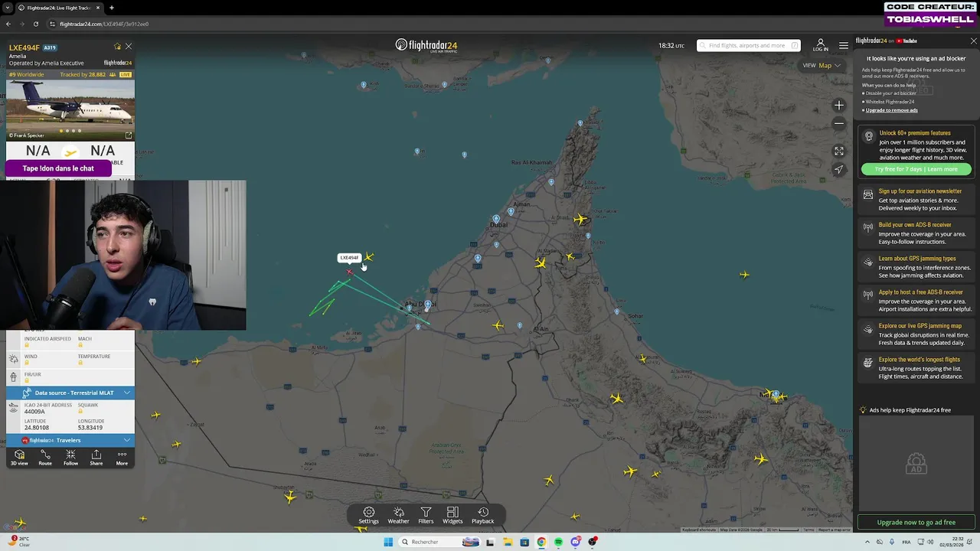The image size is (980, 551).
Task: Select the last photo carousel dot
Action: click(x=80, y=131)
